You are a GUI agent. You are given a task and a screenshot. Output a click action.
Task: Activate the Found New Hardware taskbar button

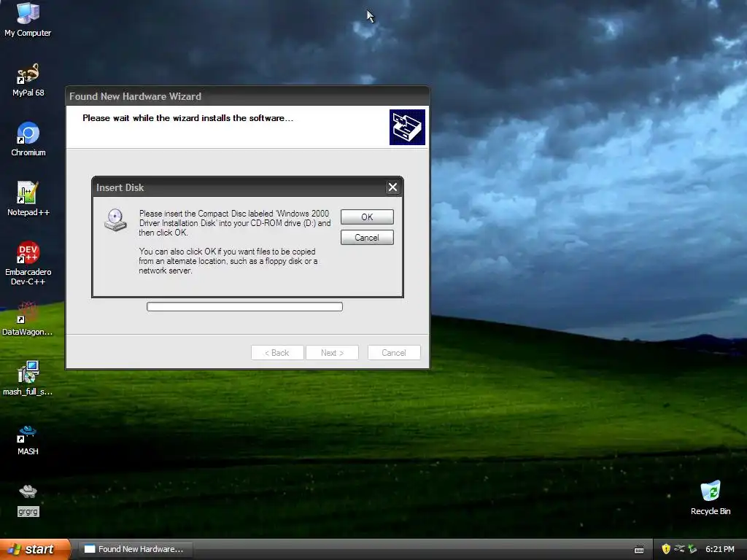coord(135,549)
